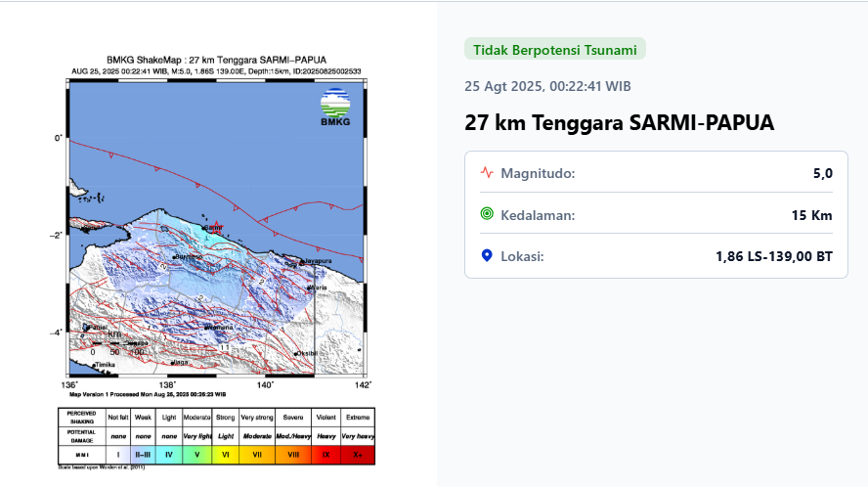Click the Lokasi: label
Screen dimensions: 868x487
pyautogui.click(x=522, y=256)
